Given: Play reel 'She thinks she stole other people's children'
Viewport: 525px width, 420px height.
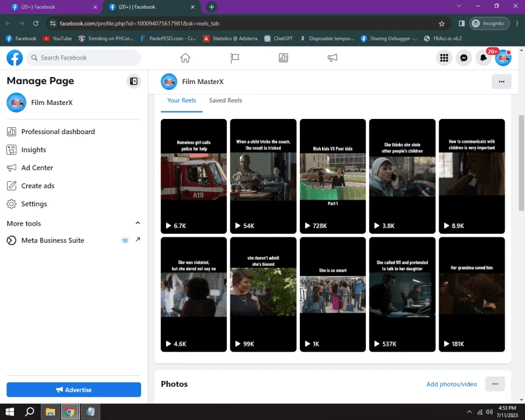Looking at the screenshot, I should pos(402,176).
